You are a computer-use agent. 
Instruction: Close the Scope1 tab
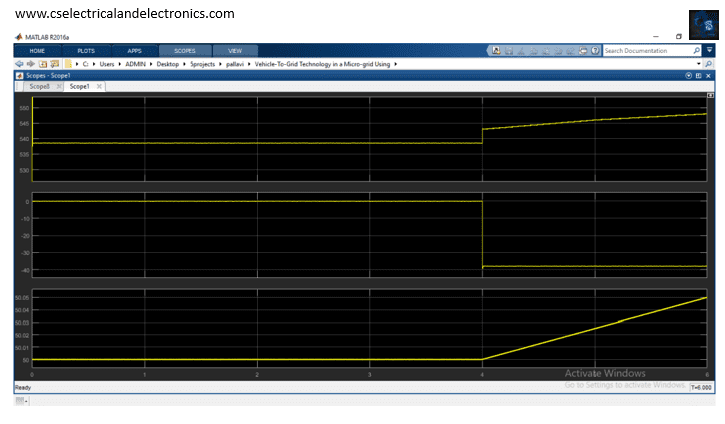coord(98,87)
